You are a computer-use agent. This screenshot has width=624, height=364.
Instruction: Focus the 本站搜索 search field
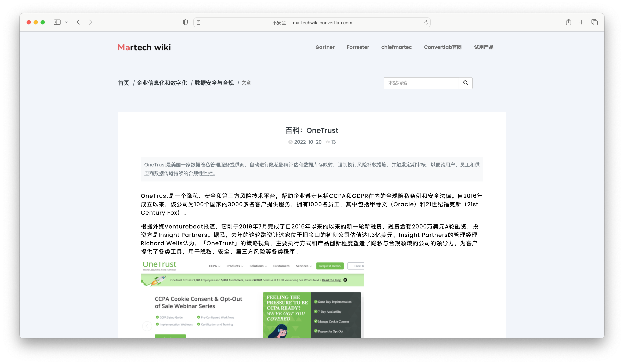pos(421,83)
